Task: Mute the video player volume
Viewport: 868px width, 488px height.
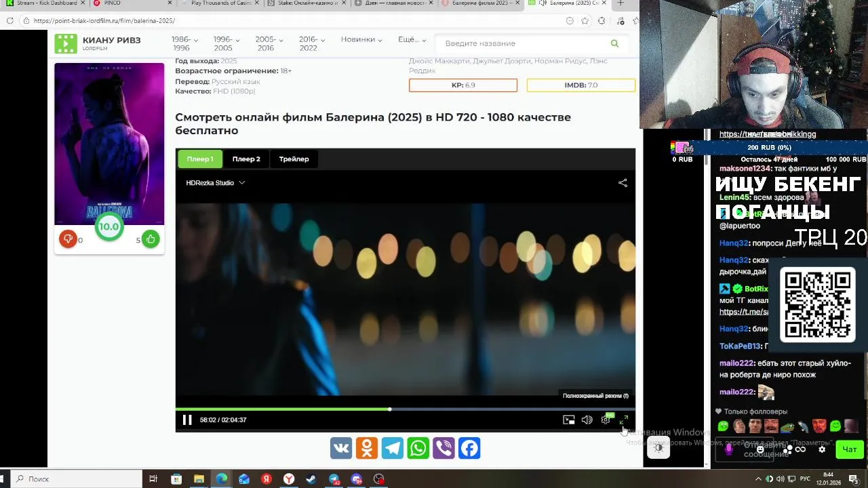Action: pos(587,420)
